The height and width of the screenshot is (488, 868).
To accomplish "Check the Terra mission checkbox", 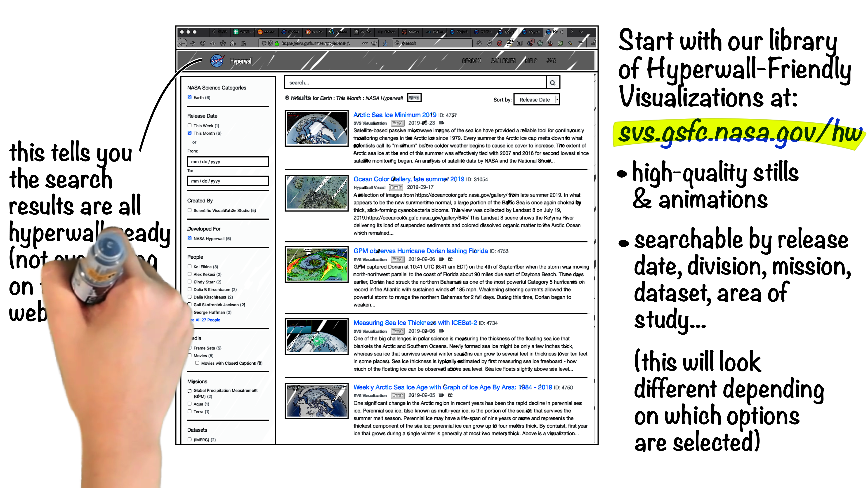I will (189, 411).
